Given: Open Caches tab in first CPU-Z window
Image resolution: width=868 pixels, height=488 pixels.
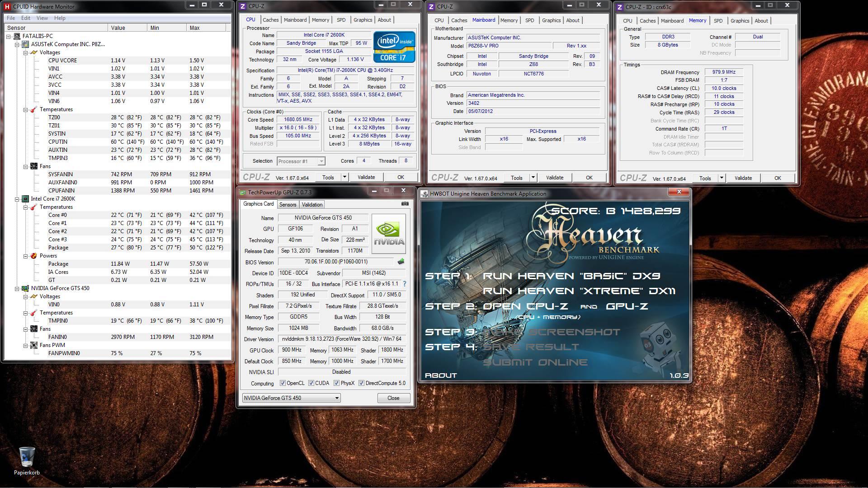Looking at the screenshot, I should [x=270, y=20].
